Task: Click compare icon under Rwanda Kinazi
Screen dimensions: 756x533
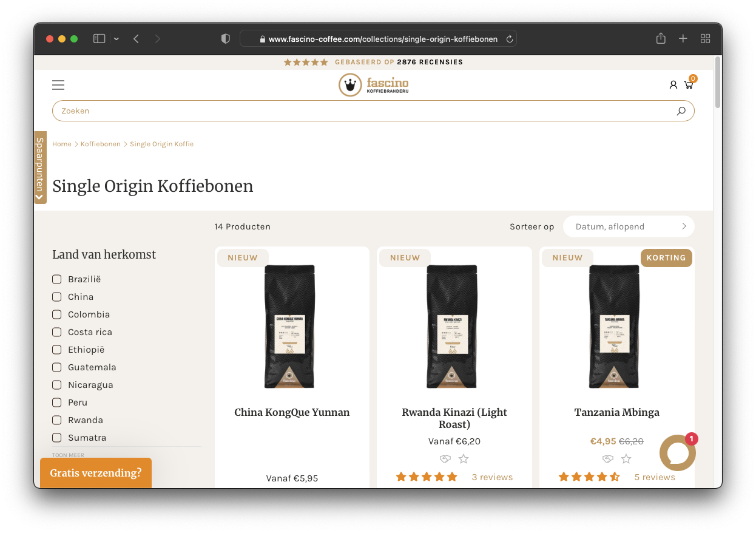Action: pyautogui.click(x=445, y=459)
